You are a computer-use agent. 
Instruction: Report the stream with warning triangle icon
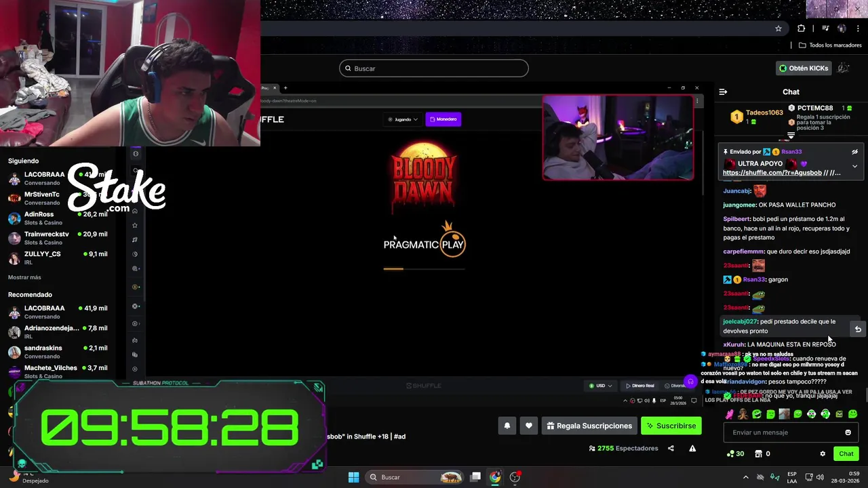pyautogui.click(x=692, y=448)
